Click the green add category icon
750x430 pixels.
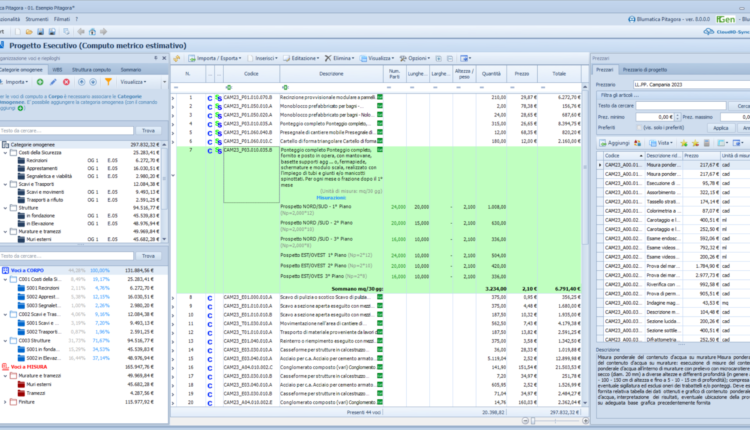click(x=40, y=82)
